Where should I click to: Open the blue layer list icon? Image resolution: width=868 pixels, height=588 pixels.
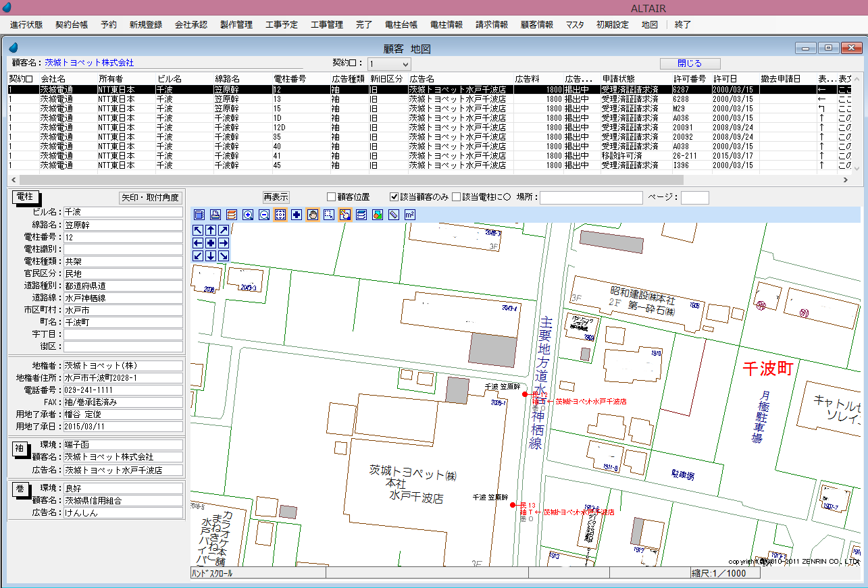coord(361,215)
